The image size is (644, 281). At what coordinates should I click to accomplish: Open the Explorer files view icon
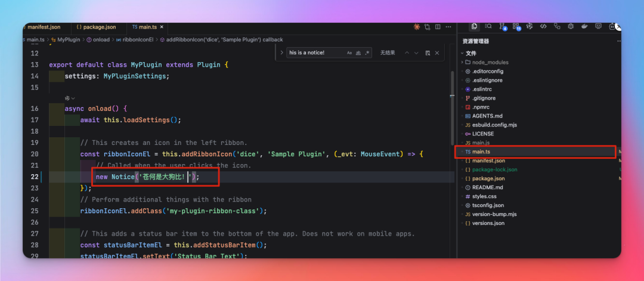tap(475, 26)
